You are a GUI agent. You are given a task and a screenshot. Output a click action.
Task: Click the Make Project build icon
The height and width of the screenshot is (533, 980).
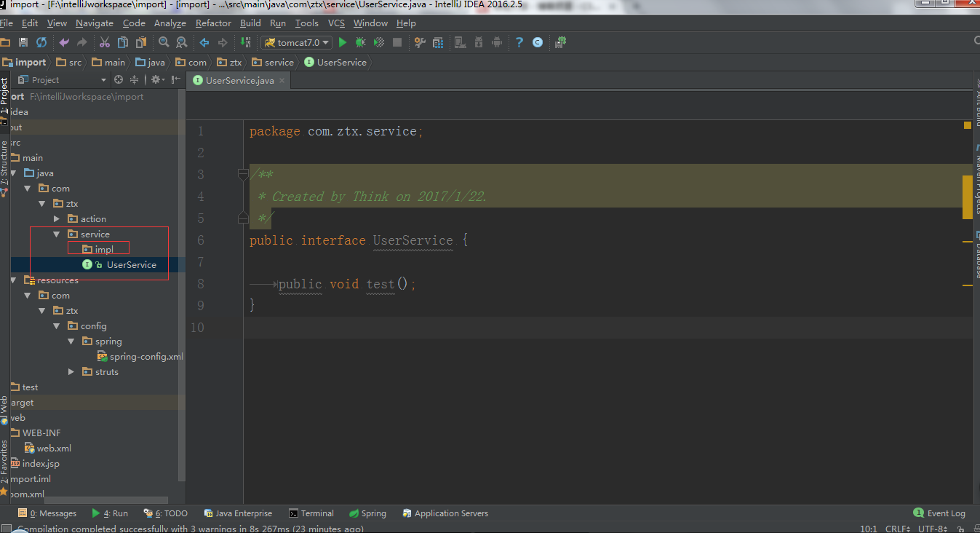click(x=246, y=42)
